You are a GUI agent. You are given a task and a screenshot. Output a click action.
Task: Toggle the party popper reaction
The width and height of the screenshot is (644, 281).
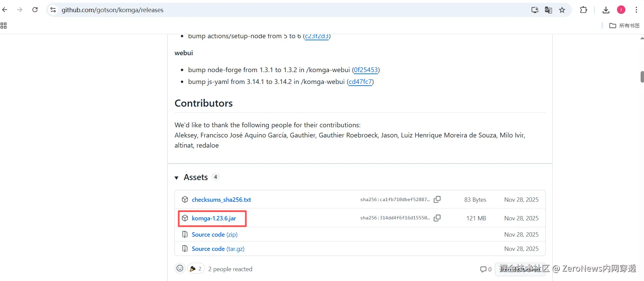(x=196, y=268)
